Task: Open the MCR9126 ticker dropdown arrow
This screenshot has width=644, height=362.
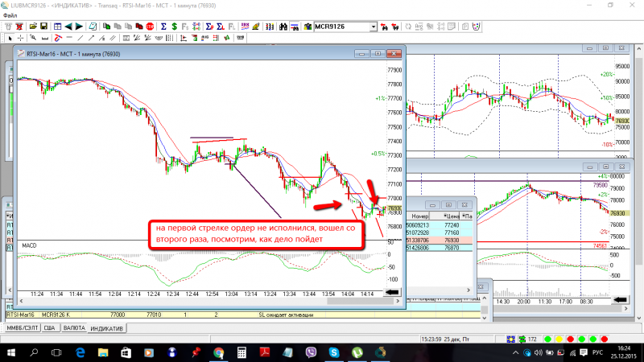Action: [374, 27]
